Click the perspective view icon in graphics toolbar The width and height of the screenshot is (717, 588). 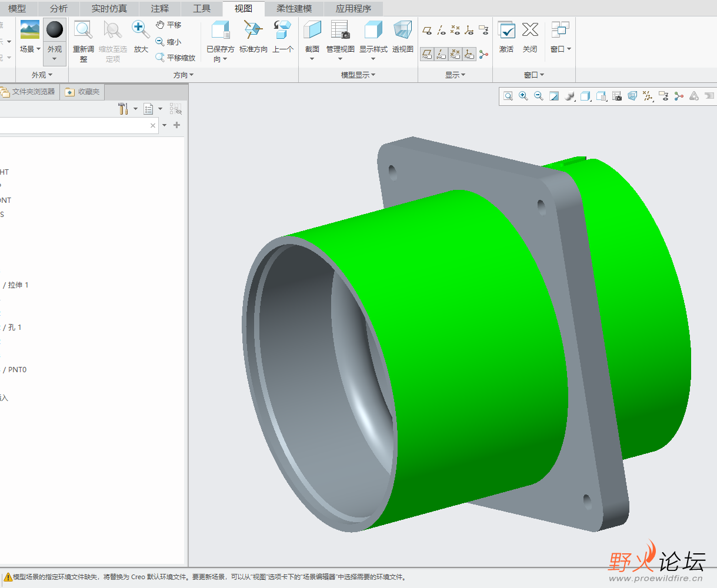(x=632, y=96)
